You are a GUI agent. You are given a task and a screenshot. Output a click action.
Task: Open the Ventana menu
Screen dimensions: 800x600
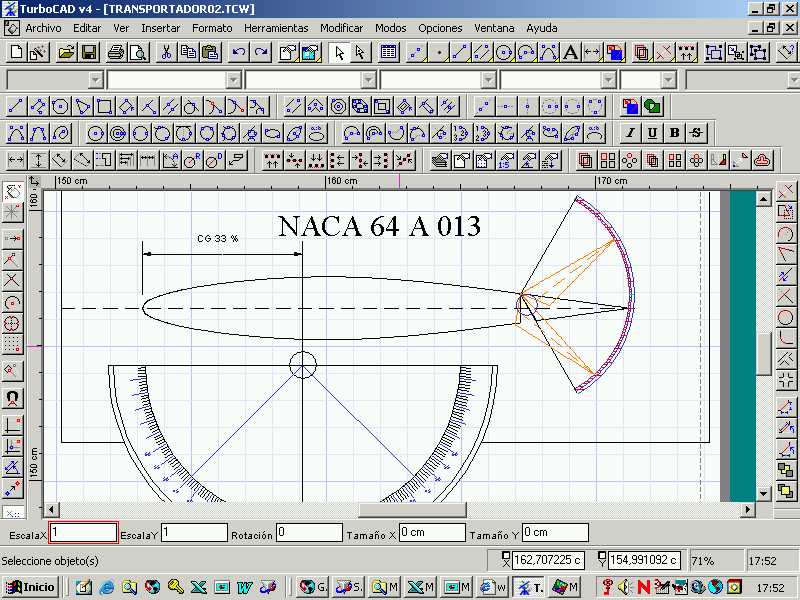494,28
